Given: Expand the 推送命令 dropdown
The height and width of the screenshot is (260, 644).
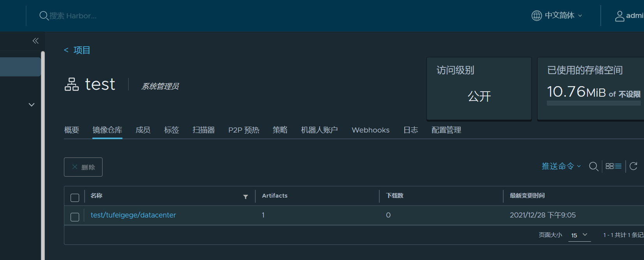Looking at the screenshot, I should pos(561,166).
